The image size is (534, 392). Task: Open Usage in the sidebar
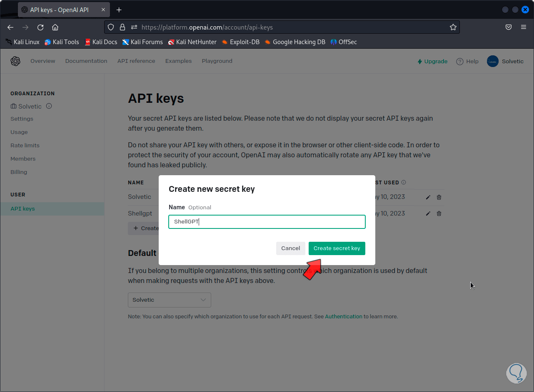coord(19,132)
